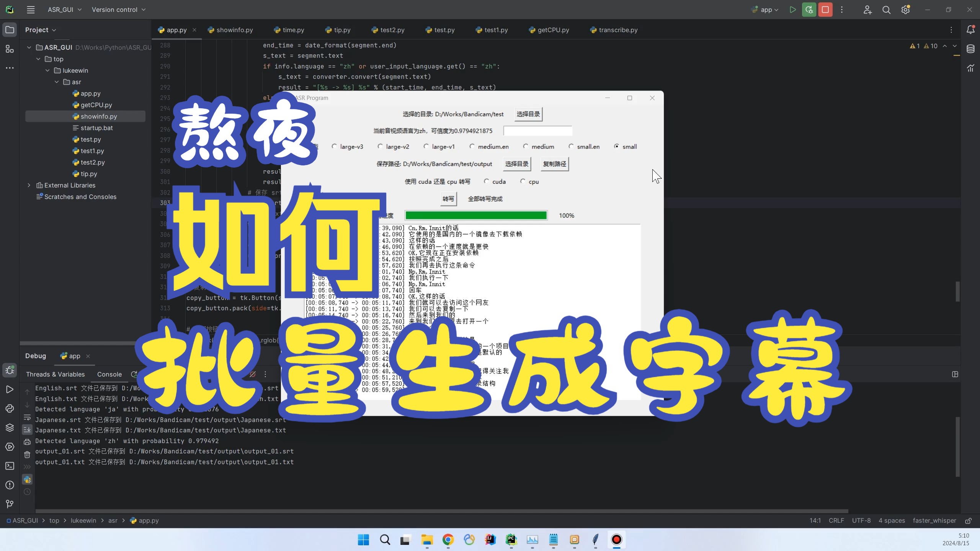Click the print console output icon
Image resolution: width=980 pixels, height=551 pixels.
point(27,442)
